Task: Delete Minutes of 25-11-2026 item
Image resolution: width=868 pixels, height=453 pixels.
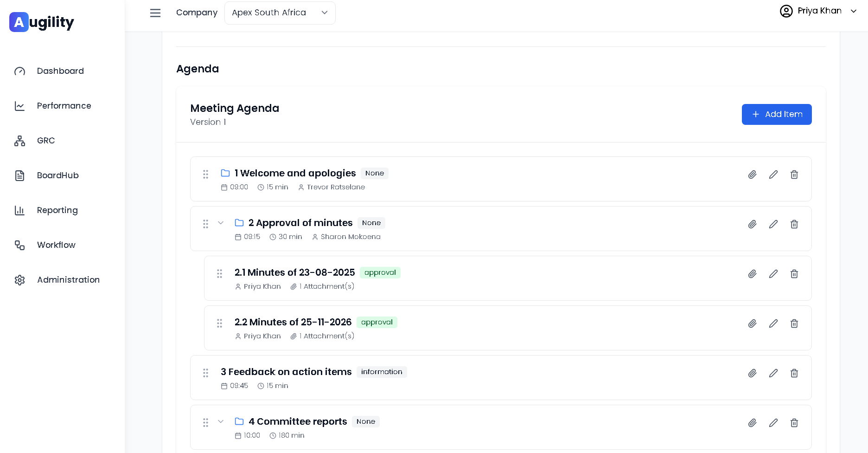Action: (x=794, y=324)
